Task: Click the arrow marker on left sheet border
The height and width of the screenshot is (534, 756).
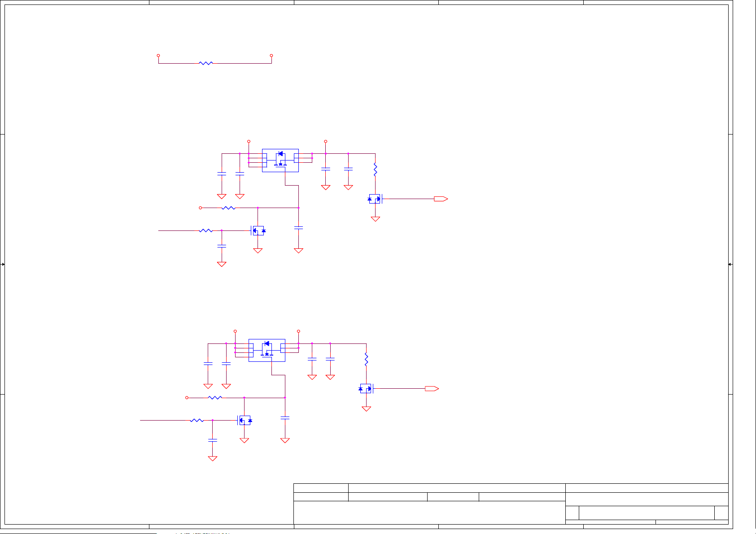Action: coord(3,265)
